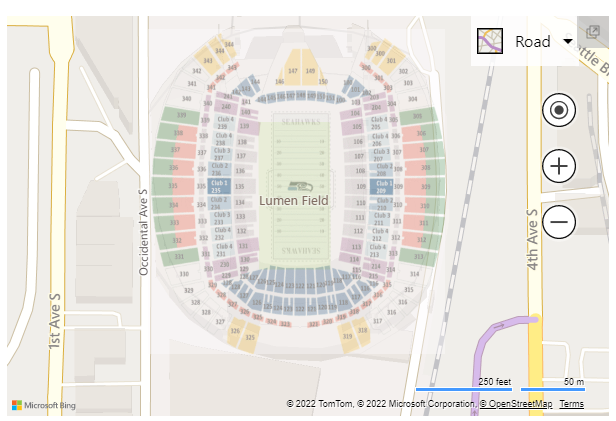This screenshot has width=616, height=421.
Task: Open the Terms link
Action: click(572, 404)
